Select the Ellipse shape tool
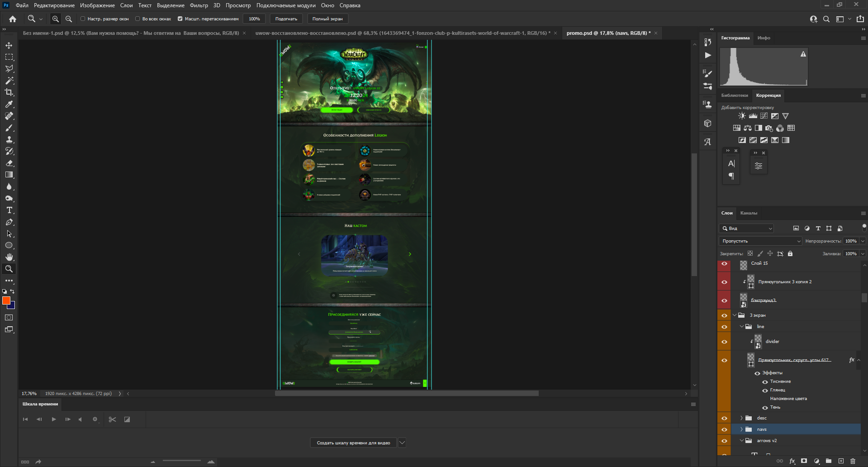 click(9, 245)
